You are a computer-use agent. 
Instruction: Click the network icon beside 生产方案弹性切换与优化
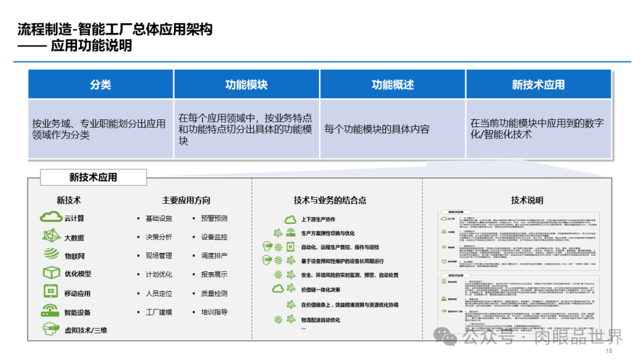pos(278,233)
